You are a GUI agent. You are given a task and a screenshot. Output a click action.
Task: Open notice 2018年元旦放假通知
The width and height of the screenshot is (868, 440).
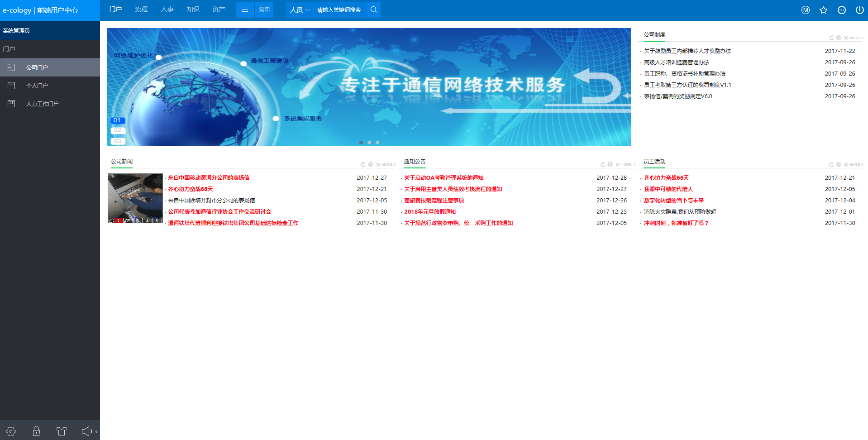(x=430, y=212)
